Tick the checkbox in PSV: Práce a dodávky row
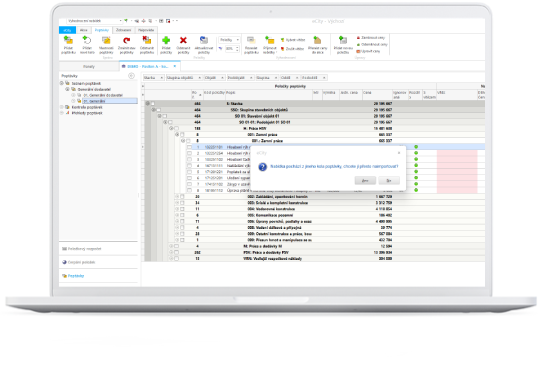Viewport: 540px width, 375px height. pyautogui.click(x=176, y=252)
